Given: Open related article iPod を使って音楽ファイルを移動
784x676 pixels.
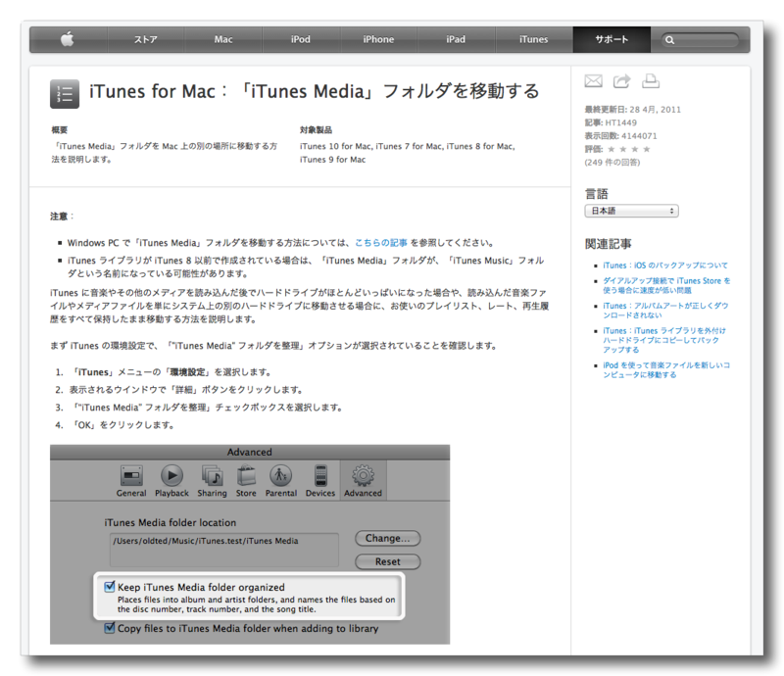Looking at the screenshot, I should (666, 370).
